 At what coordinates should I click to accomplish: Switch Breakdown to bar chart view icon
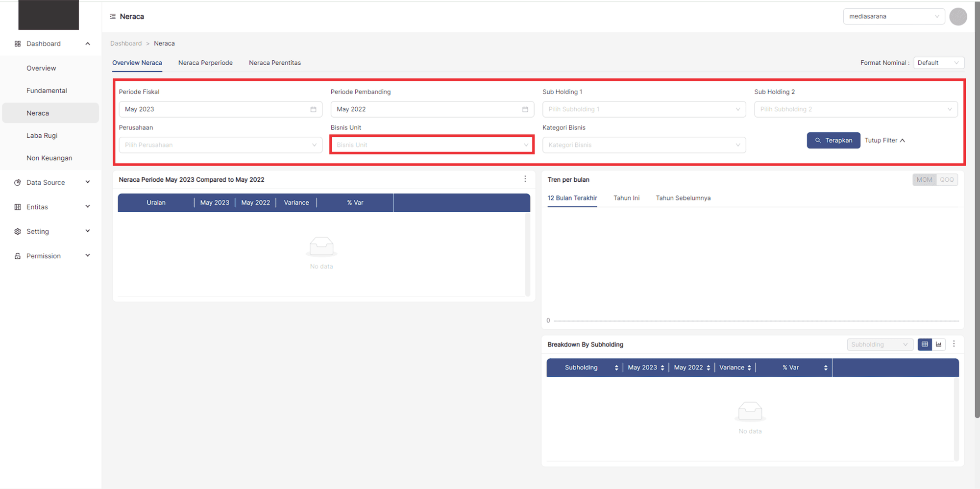[938, 344]
